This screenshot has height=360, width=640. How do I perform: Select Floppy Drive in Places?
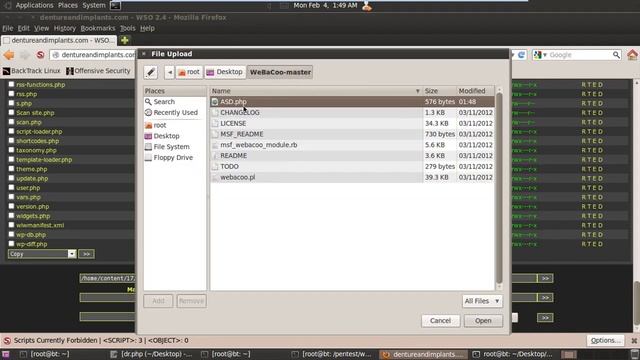point(169,158)
